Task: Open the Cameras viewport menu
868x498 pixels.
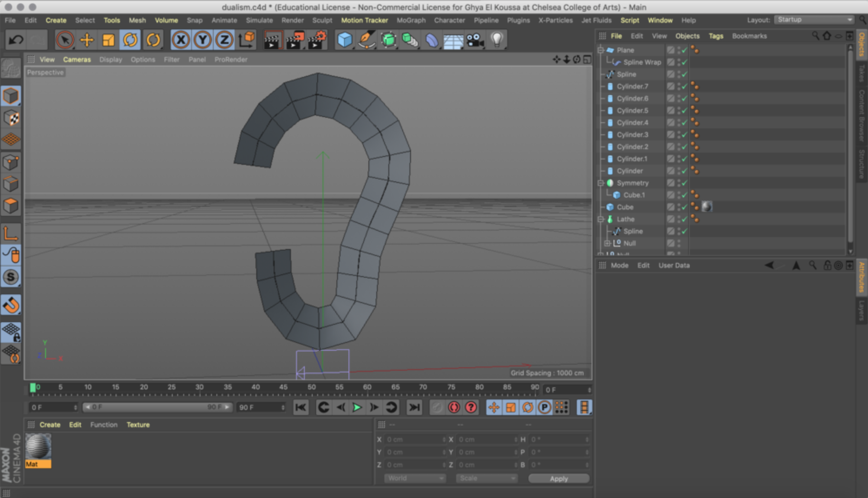Action: 77,59
